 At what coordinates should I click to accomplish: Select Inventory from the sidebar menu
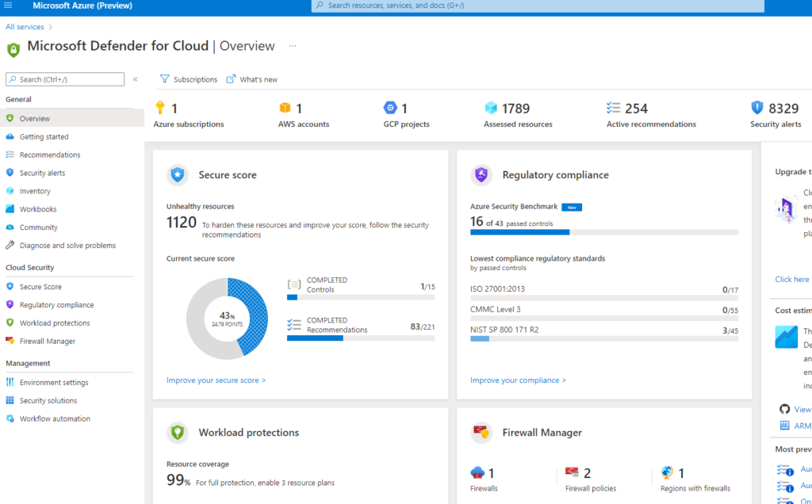pos(35,191)
